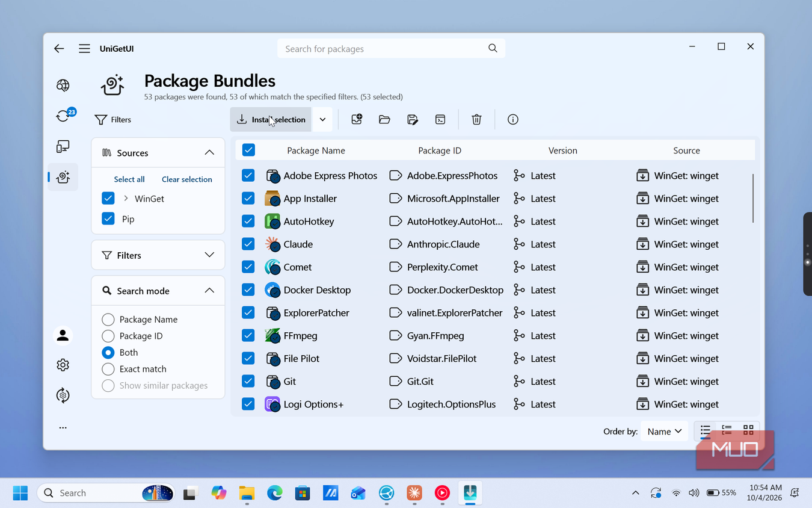Switch to the grid icons view
Viewport: 812px width, 508px height.
[748, 430]
